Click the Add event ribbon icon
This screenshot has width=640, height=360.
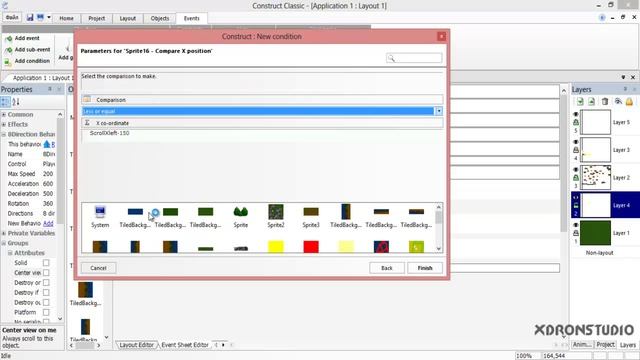(x=8, y=38)
